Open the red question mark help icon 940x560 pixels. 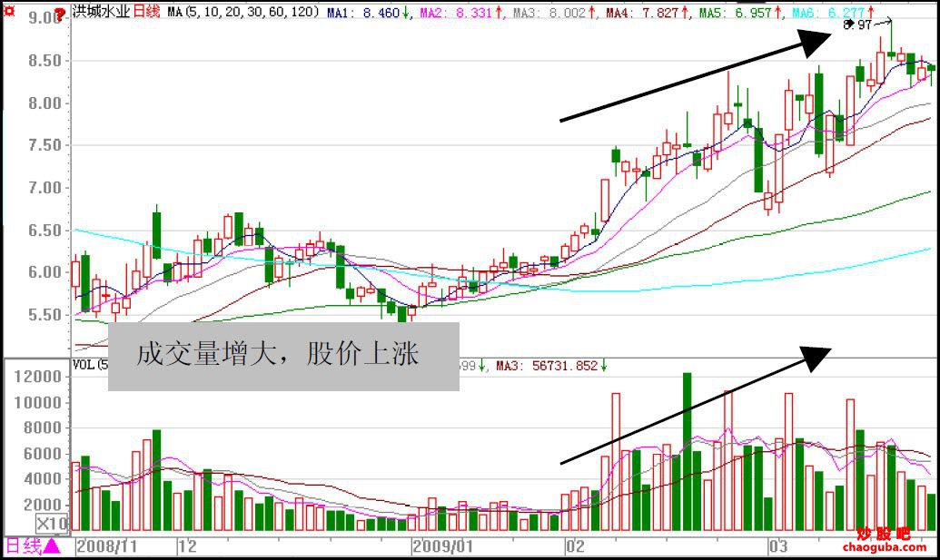click(59, 14)
